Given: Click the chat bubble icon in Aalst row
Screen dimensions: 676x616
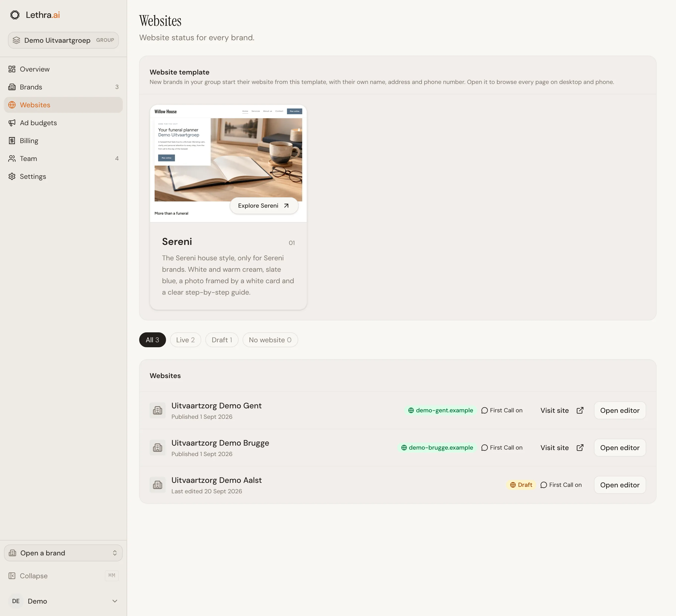Looking at the screenshot, I should coord(544,485).
